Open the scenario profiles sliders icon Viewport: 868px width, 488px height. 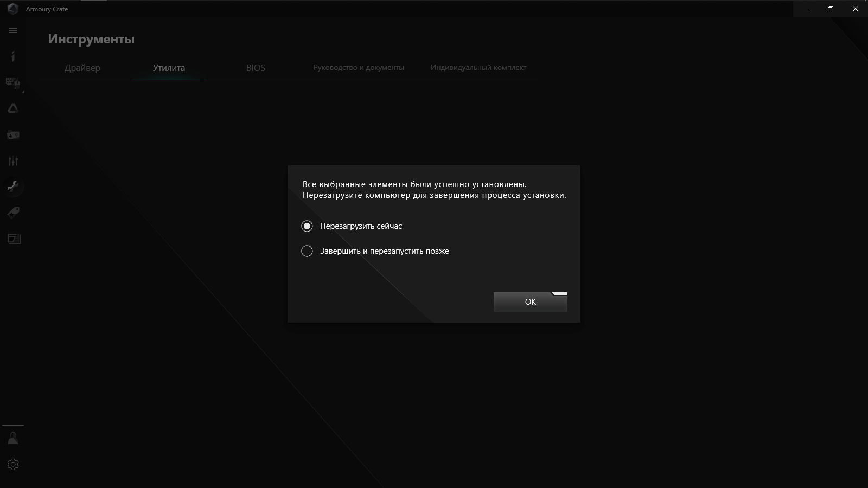click(13, 160)
